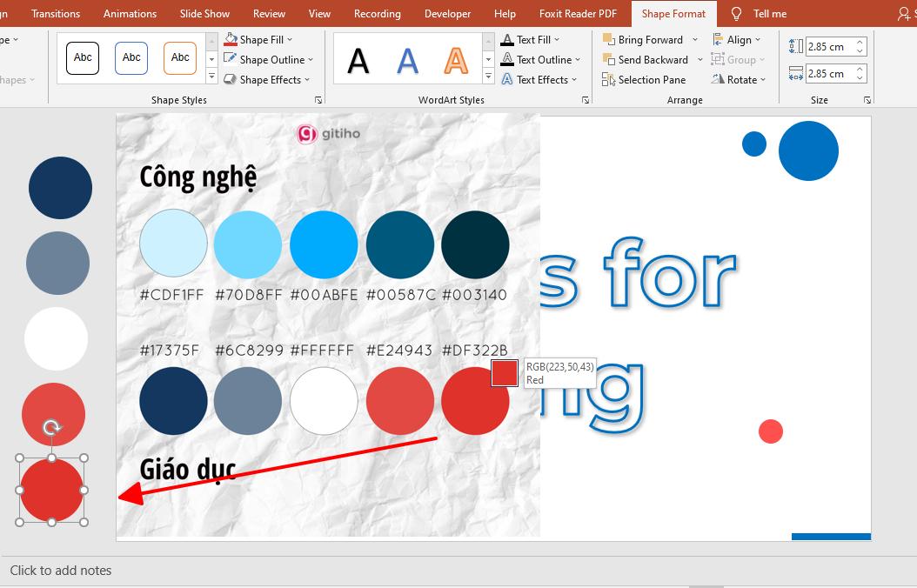
Task: Click the #00587C teal blue circle
Action: click(400, 244)
